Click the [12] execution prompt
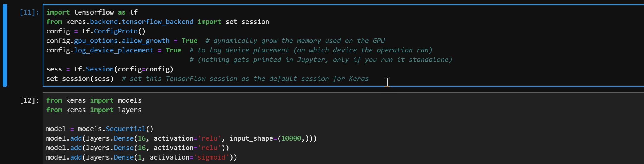 tap(29, 100)
